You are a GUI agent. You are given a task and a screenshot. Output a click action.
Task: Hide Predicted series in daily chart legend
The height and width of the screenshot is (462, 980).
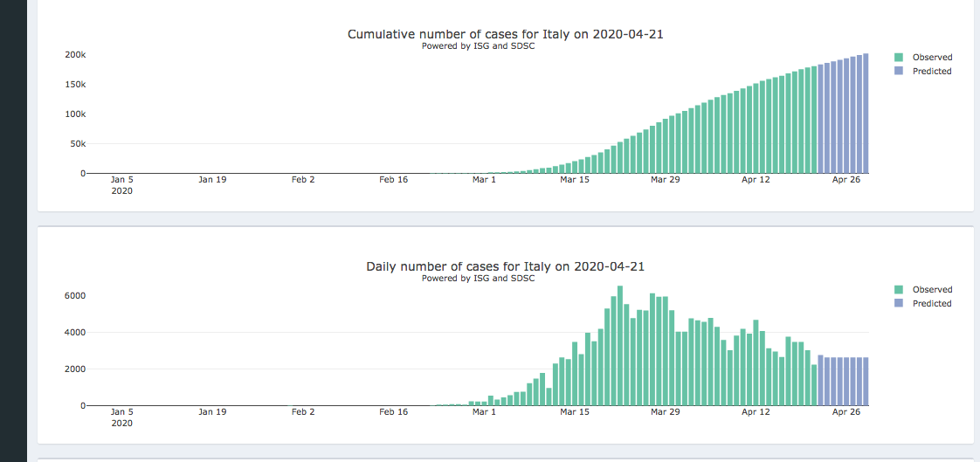[932, 304]
